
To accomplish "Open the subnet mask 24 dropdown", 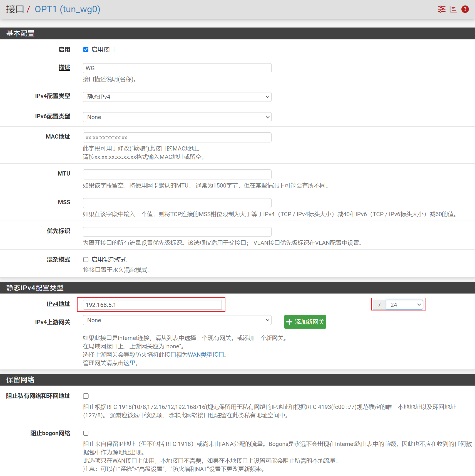I will pos(404,305).
